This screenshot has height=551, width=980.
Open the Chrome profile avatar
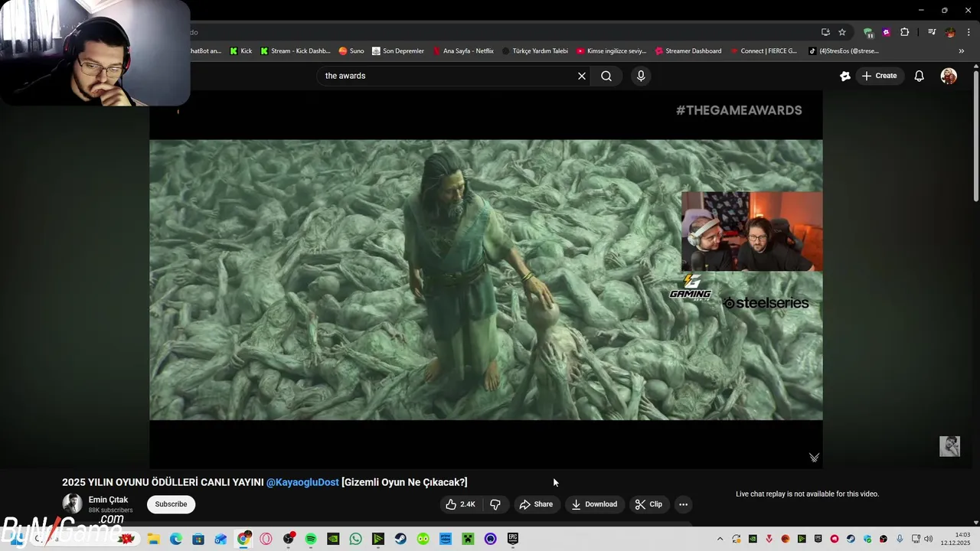950,32
